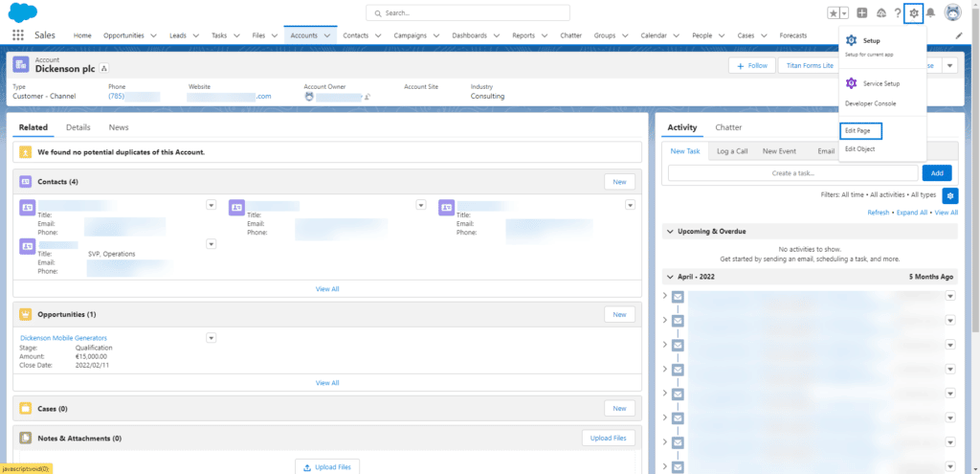Viewport: 980px width, 474px height.
Task: Click the Follow button
Action: click(752, 65)
